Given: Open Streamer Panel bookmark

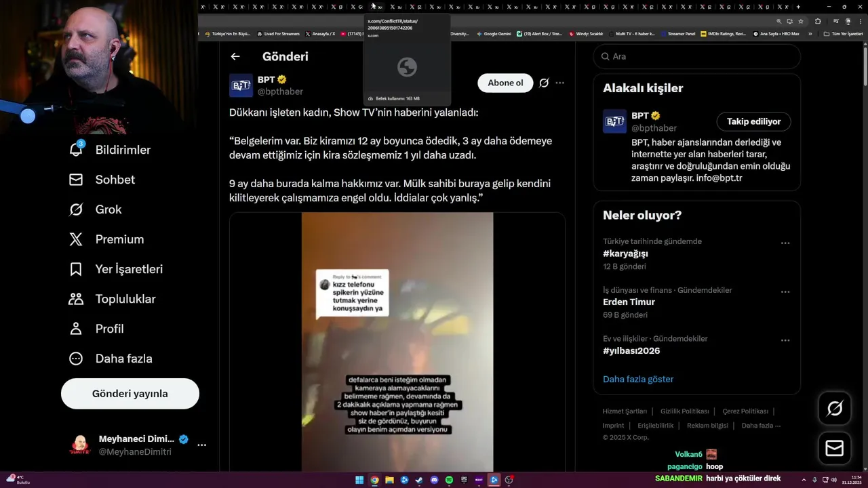Looking at the screenshot, I should 677,33.
